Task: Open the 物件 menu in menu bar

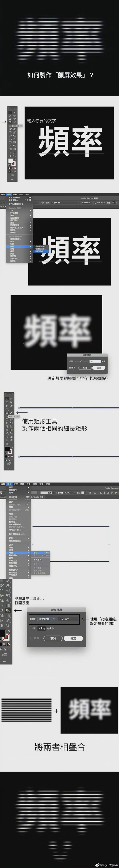Action: click(x=9, y=484)
